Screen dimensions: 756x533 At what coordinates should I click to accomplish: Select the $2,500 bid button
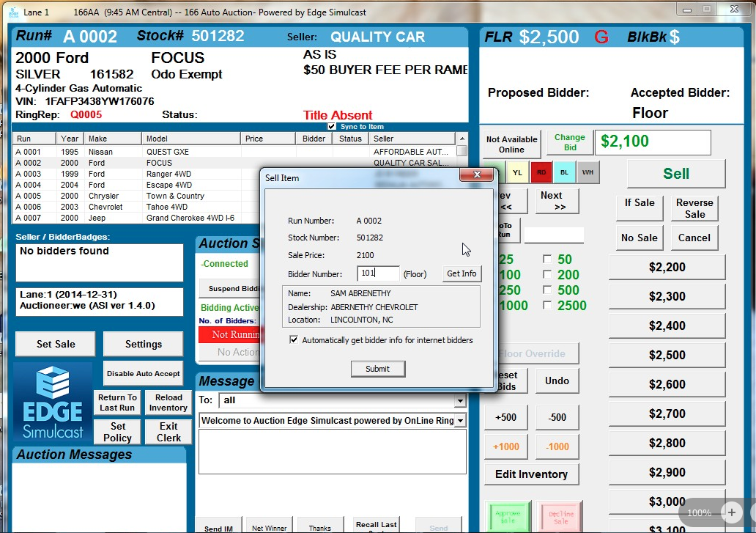(x=667, y=356)
